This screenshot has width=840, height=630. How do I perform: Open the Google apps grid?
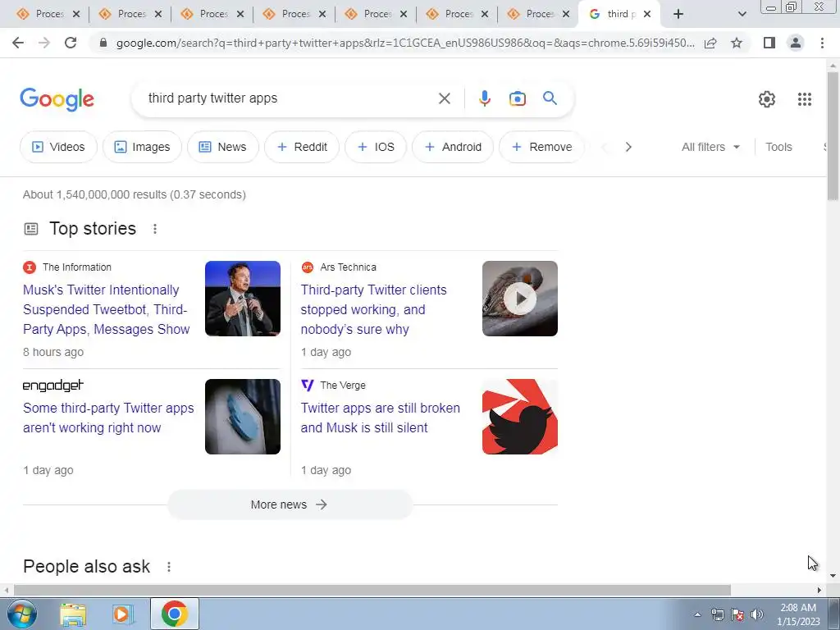pos(804,99)
